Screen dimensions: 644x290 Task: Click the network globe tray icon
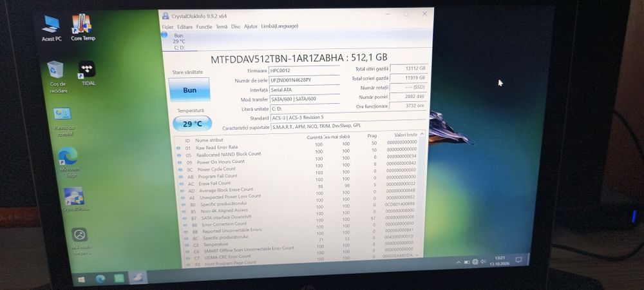tap(475, 262)
